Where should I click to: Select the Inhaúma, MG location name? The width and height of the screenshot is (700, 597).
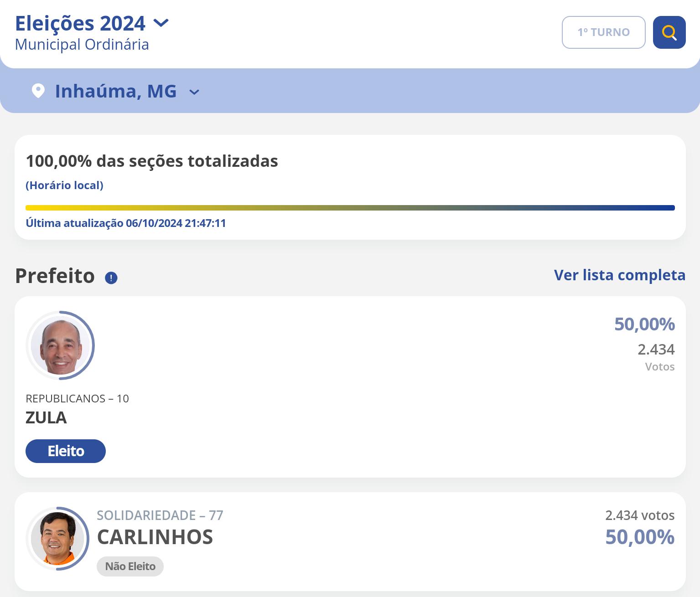click(x=115, y=91)
